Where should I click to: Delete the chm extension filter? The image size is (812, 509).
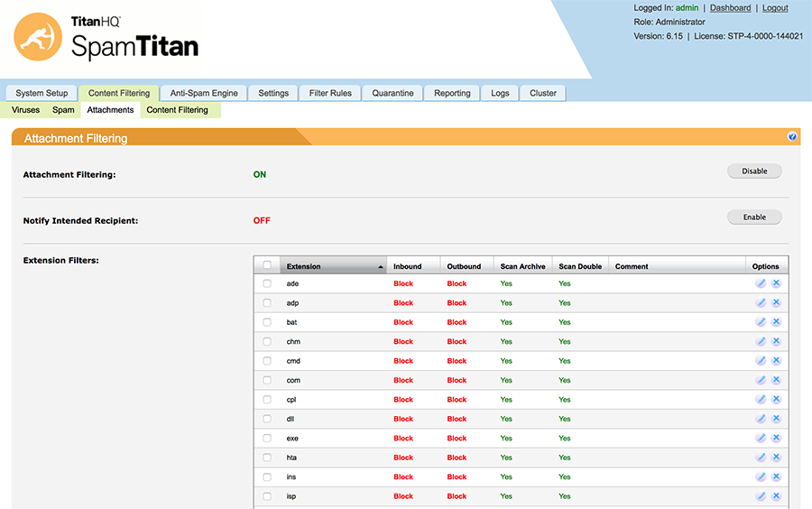coord(776,341)
